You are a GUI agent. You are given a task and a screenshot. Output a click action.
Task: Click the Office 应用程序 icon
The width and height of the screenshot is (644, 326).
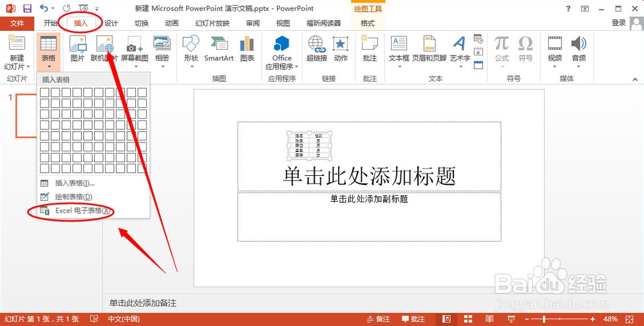(282, 43)
